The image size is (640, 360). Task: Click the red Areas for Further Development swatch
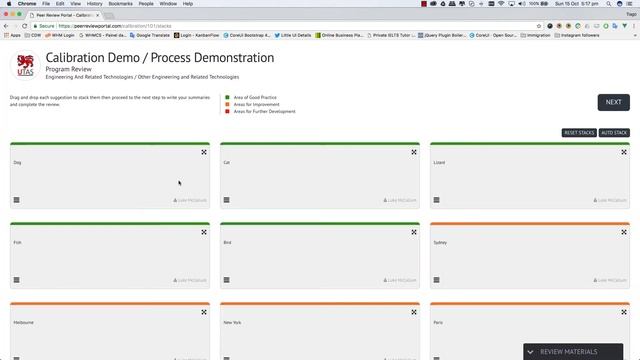pyautogui.click(x=227, y=111)
